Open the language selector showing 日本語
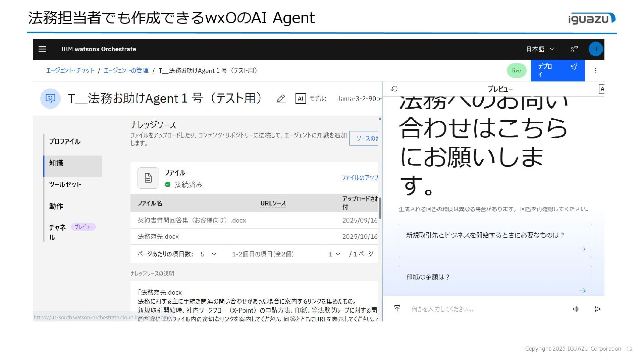 click(x=540, y=49)
